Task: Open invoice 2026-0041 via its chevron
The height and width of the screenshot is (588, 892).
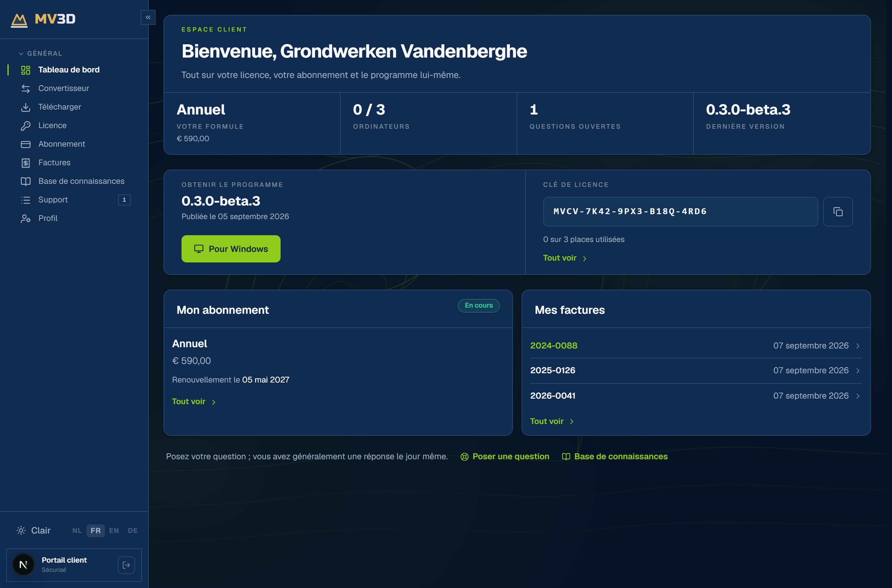Action: (x=858, y=396)
